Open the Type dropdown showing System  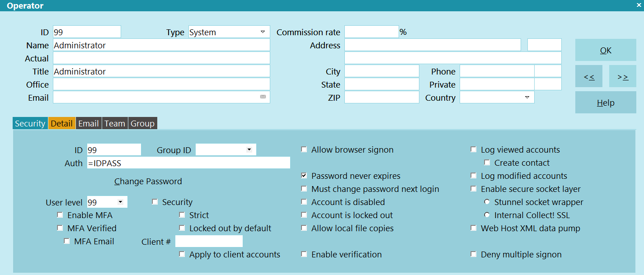[229, 32]
